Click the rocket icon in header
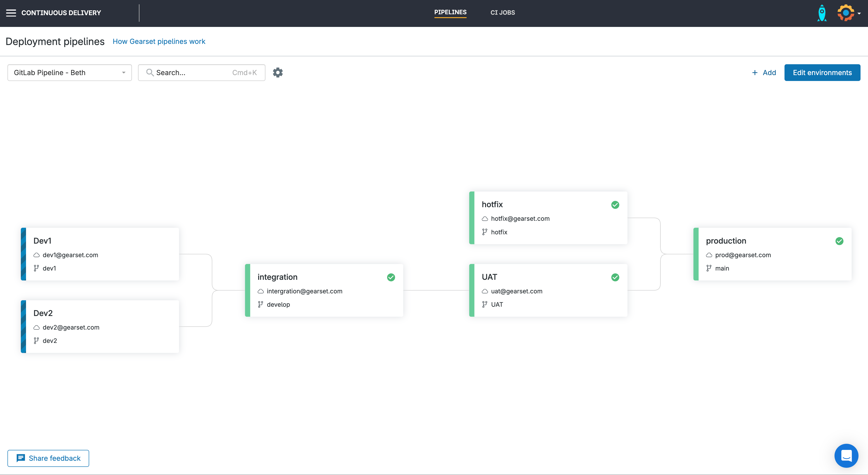The width and height of the screenshot is (868, 475). (x=822, y=13)
